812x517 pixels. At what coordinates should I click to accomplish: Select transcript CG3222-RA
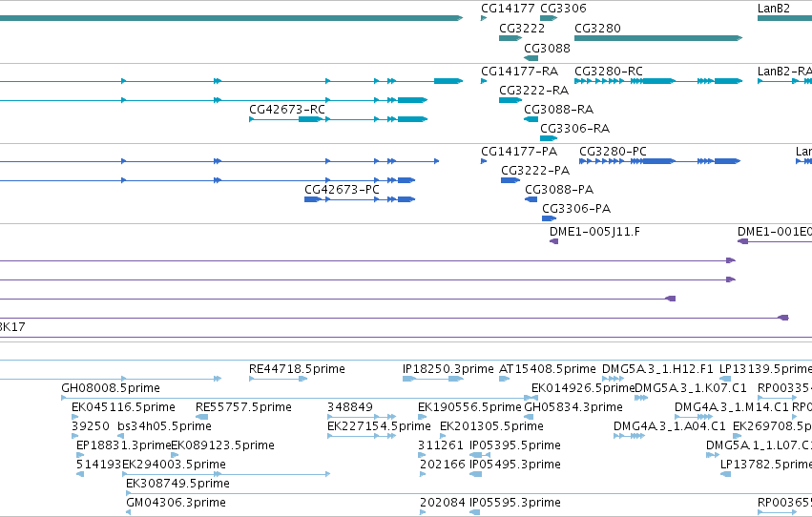click(534, 91)
